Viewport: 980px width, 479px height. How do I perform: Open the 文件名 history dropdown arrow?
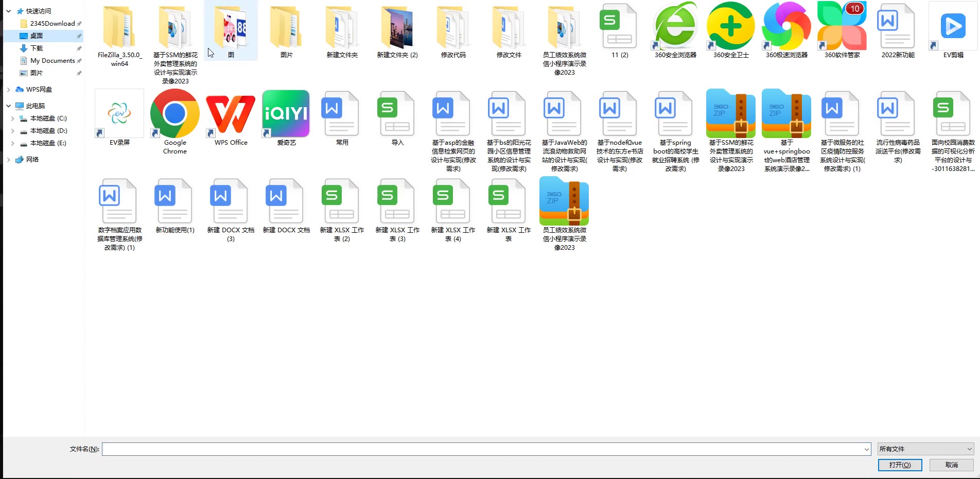[x=866, y=449]
